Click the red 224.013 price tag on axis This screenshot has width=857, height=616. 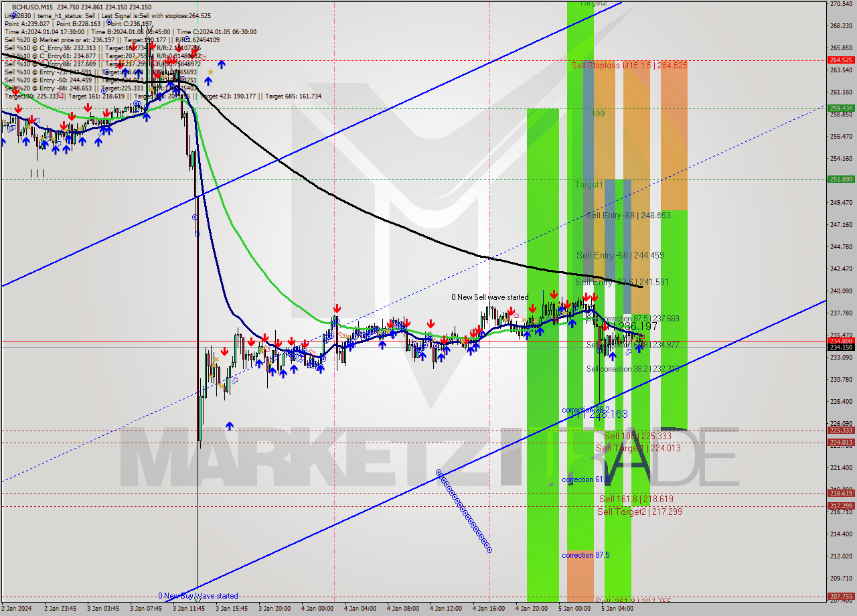841,442
